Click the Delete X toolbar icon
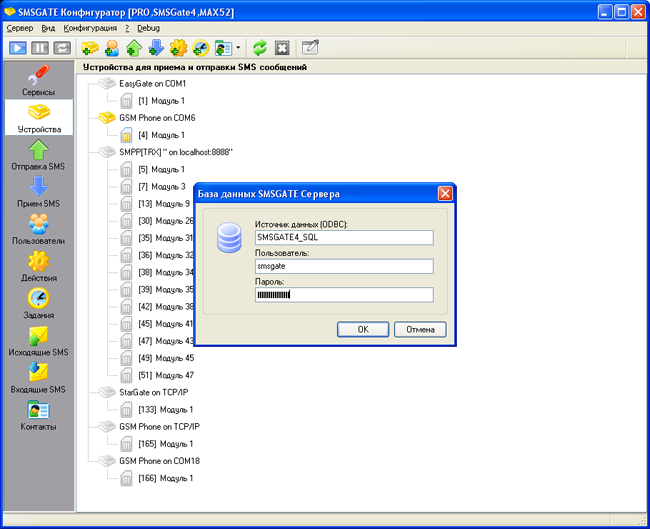650x529 pixels. click(282, 48)
